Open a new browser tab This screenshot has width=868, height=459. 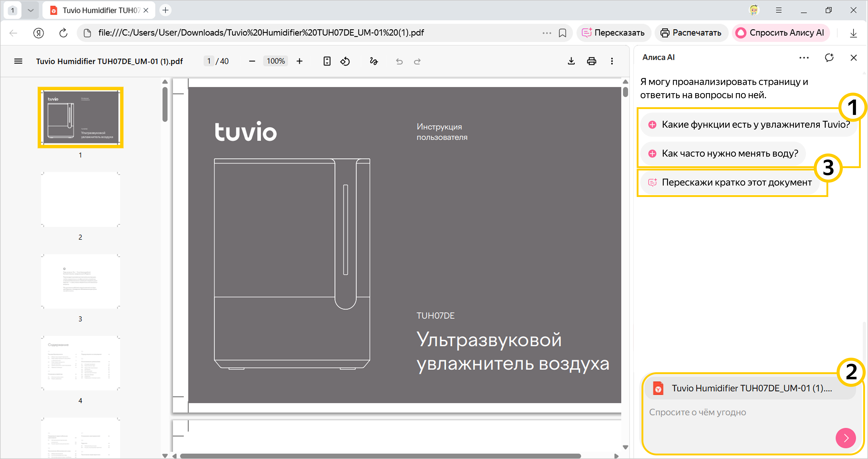point(165,10)
